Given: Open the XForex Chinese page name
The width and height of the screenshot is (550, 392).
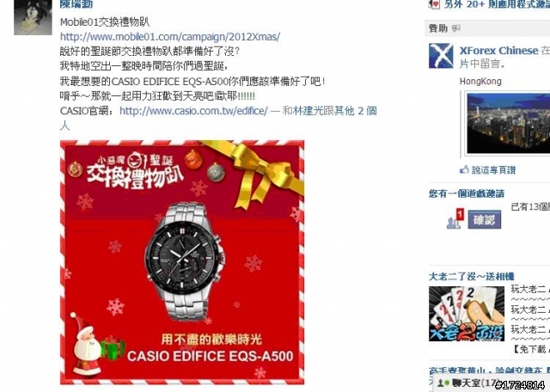Looking at the screenshot, I should pos(498,51).
